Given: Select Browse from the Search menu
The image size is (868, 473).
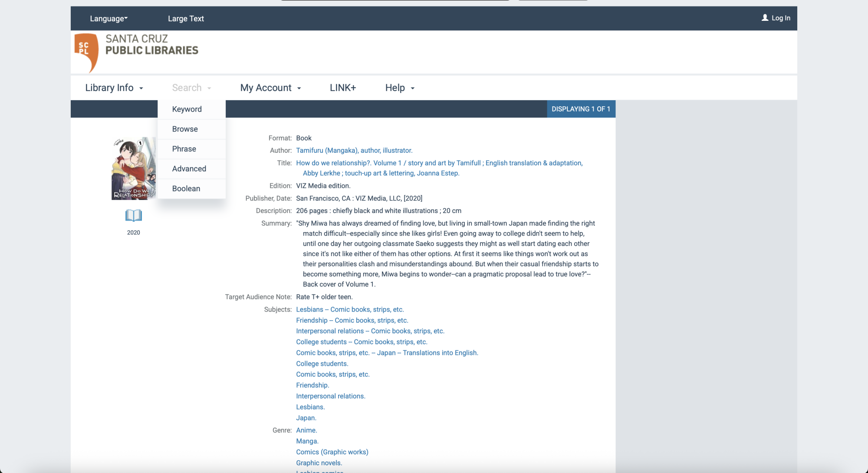Looking at the screenshot, I should pos(185,129).
